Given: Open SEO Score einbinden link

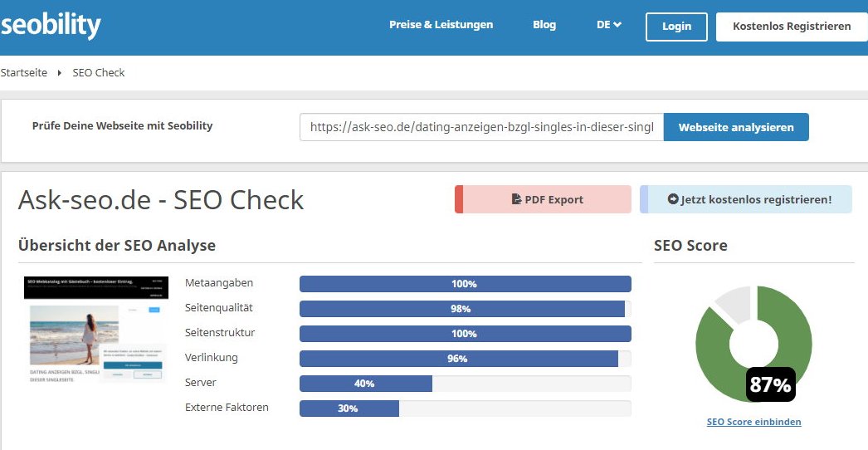Looking at the screenshot, I should point(754,422).
